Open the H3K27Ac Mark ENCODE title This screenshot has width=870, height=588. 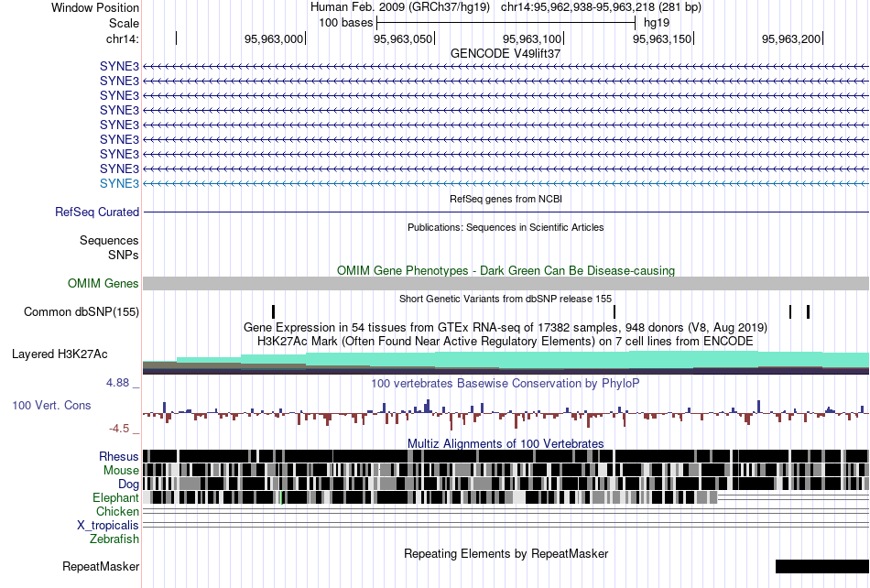tap(506, 341)
